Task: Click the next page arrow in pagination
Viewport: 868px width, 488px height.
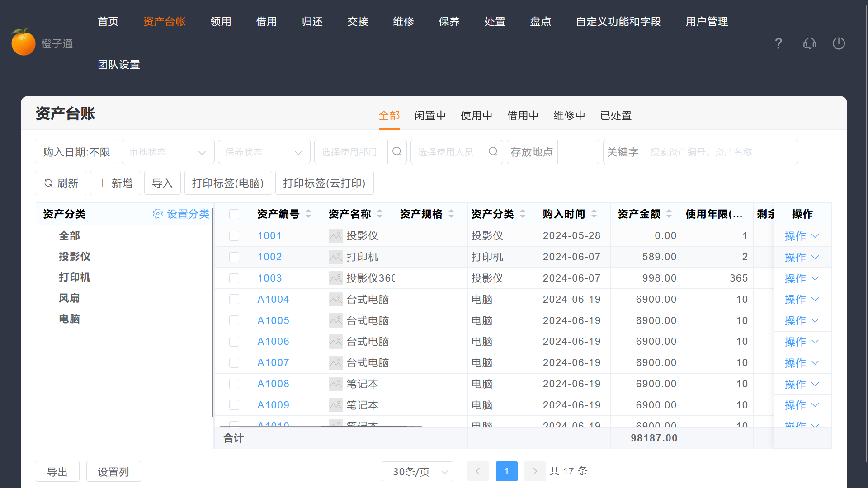Action: (x=535, y=471)
